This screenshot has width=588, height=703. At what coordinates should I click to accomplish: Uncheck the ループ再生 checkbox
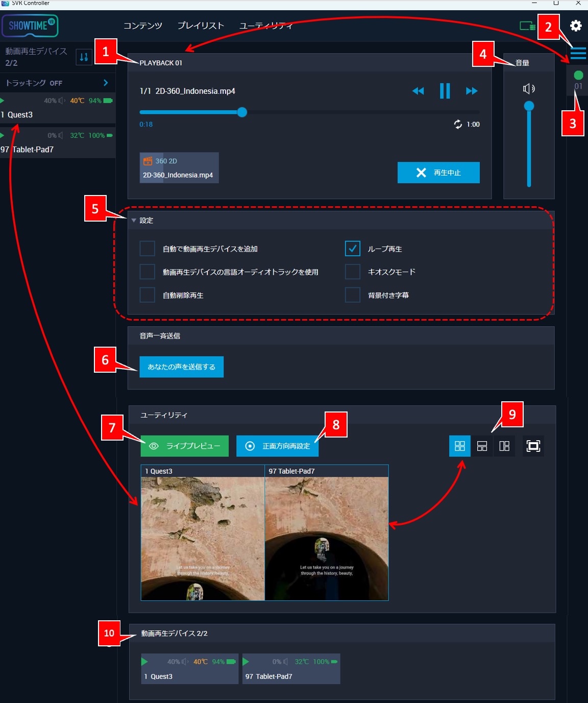353,249
